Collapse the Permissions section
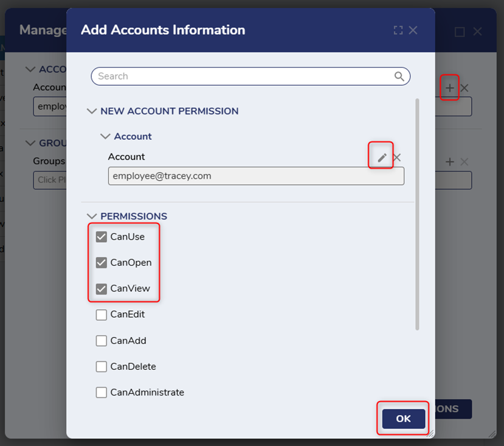This screenshot has width=504, height=446. pyautogui.click(x=92, y=216)
